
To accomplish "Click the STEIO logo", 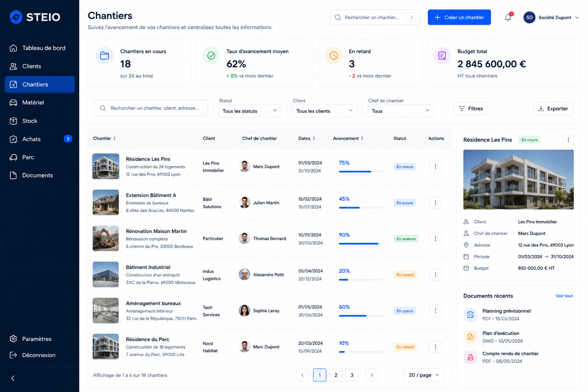I will [35, 17].
